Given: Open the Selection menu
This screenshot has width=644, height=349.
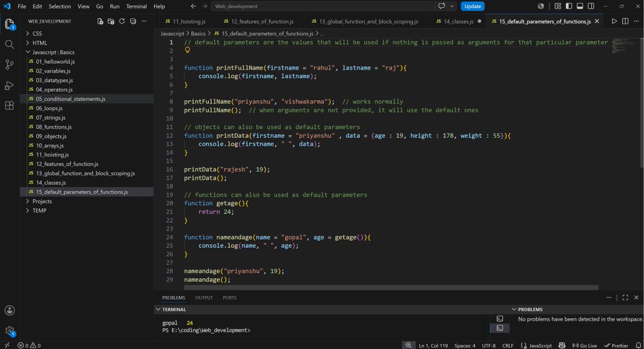Looking at the screenshot, I should [x=60, y=6].
